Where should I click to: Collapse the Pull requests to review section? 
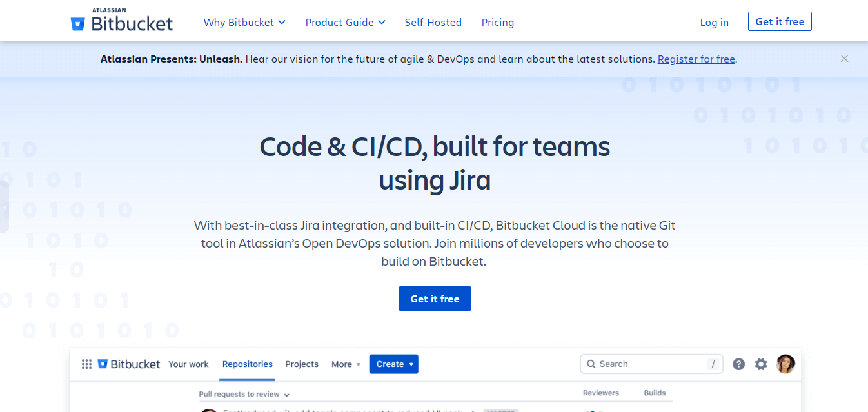(x=244, y=394)
